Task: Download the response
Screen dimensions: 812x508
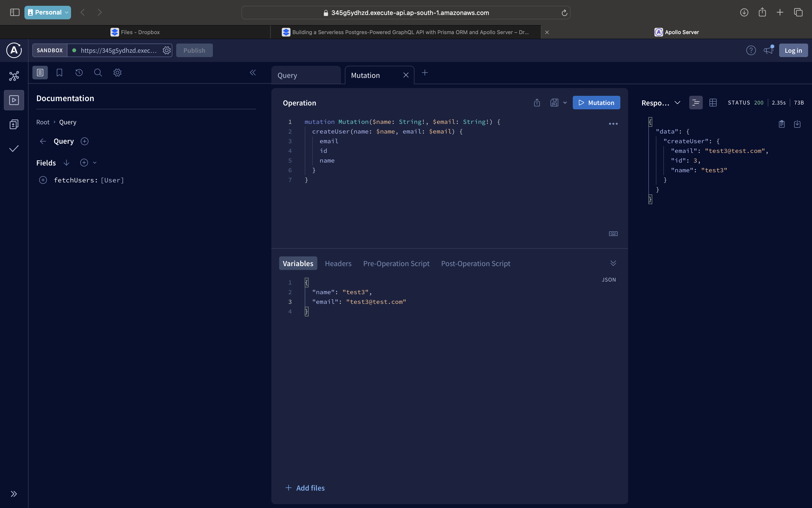Action: [x=797, y=124]
